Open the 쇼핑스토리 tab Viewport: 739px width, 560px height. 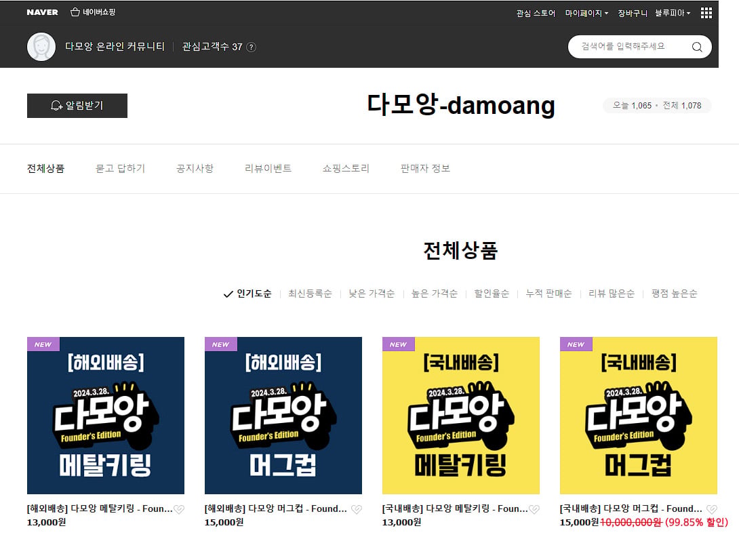pyautogui.click(x=346, y=168)
